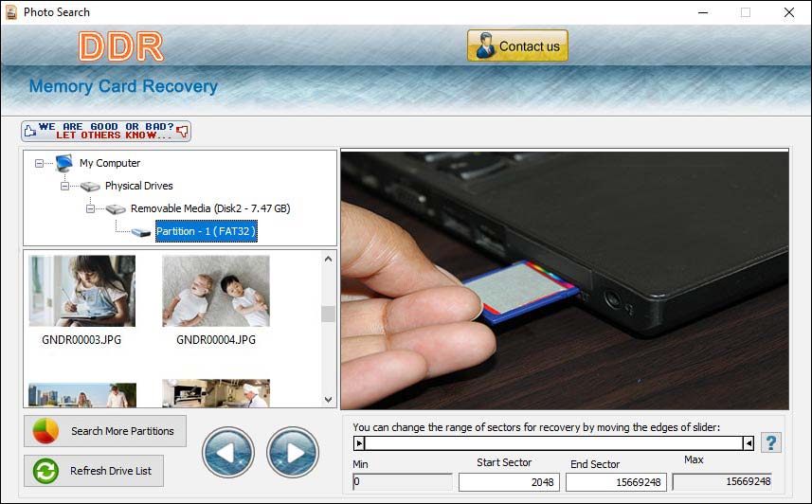Click the left slider edge handle
812x504 pixels.
point(359,442)
